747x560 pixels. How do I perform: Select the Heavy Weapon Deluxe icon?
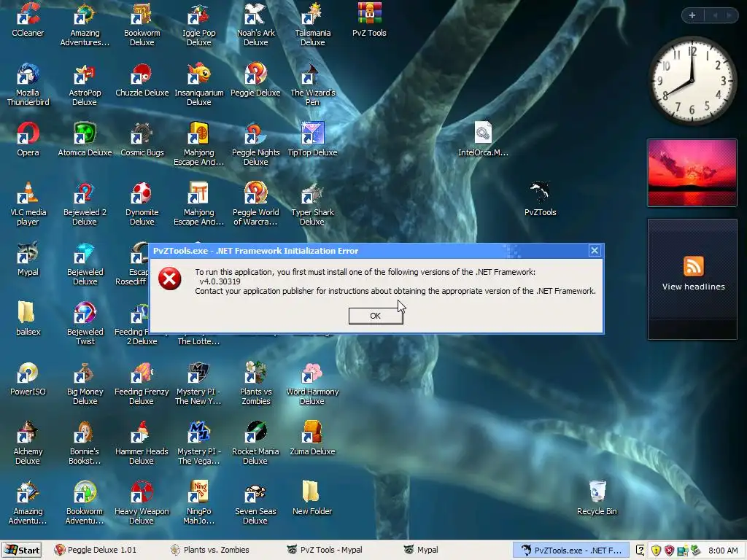tap(142, 503)
